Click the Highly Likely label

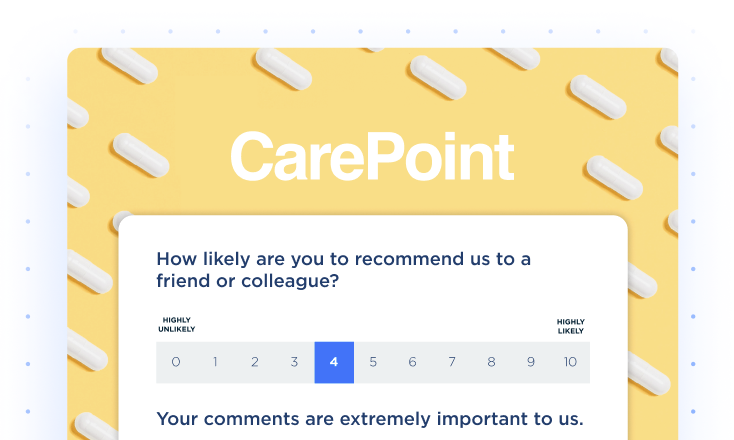coord(571,326)
